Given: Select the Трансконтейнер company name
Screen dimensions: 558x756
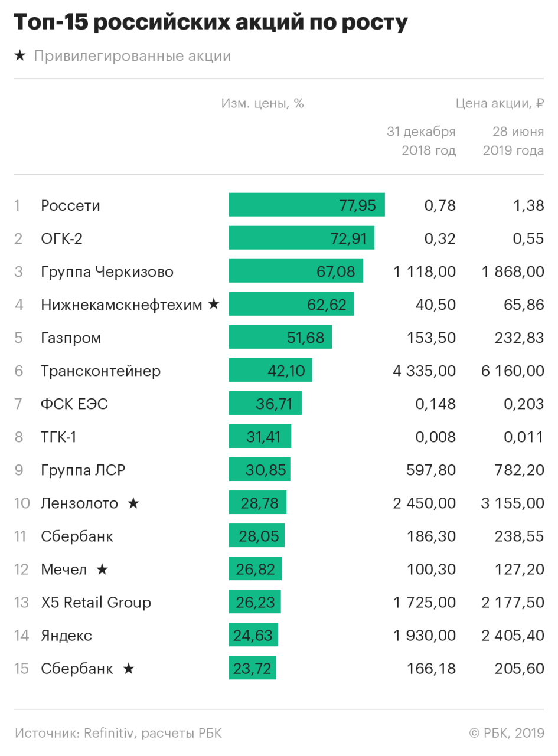Looking at the screenshot, I should [100, 371].
